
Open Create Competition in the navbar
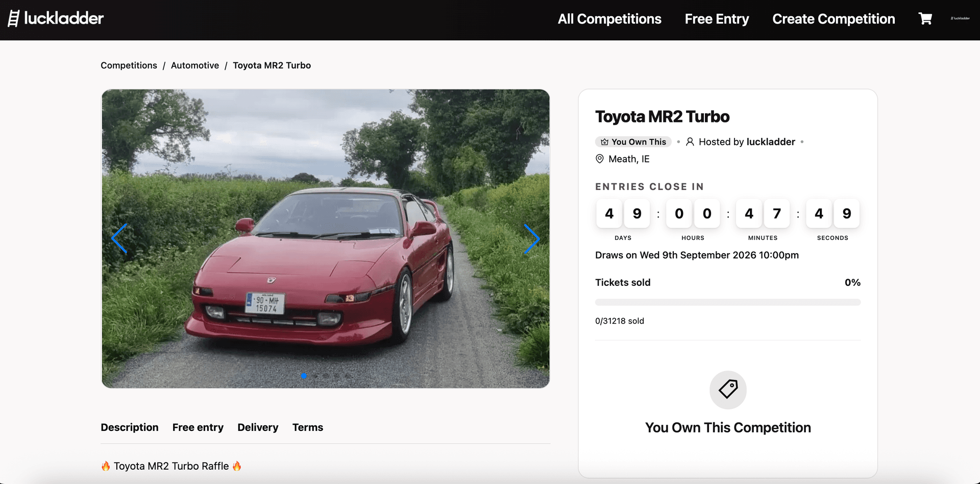(x=834, y=19)
